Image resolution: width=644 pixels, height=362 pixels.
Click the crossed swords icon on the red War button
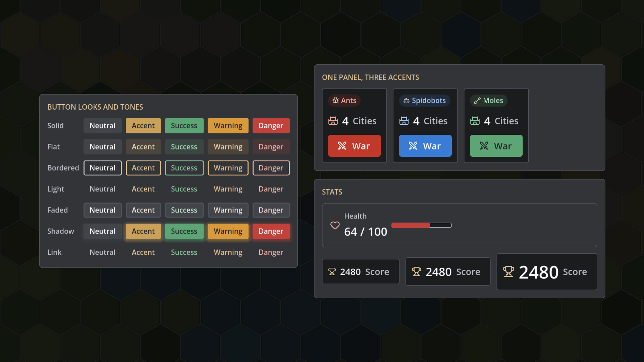[342, 146]
